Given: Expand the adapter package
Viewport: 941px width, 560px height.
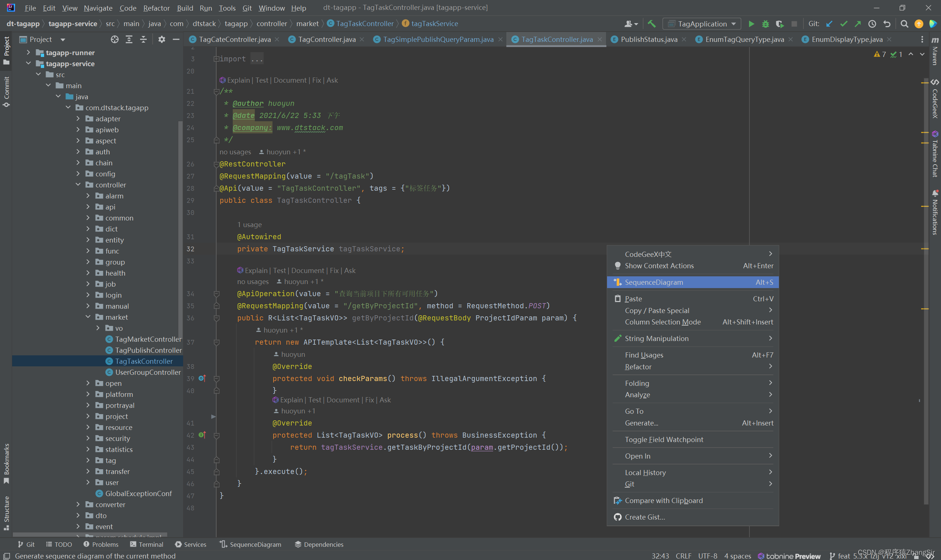Looking at the screenshot, I should click(78, 118).
